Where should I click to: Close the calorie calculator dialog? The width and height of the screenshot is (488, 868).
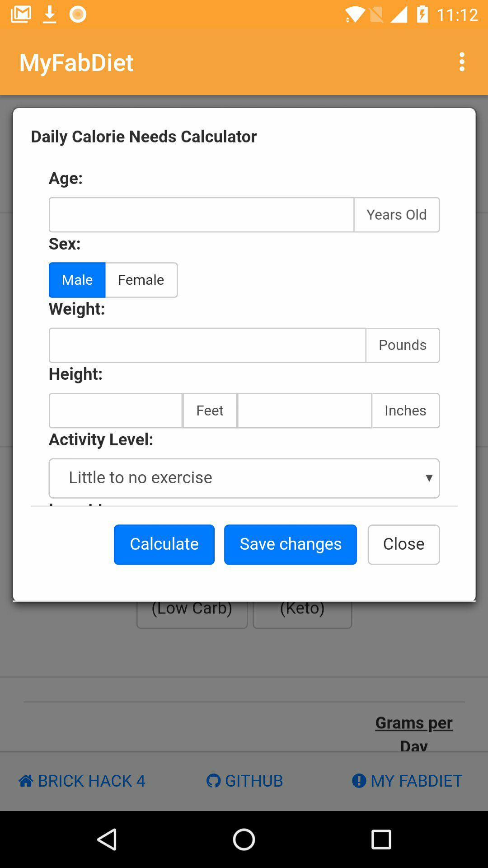[404, 544]
